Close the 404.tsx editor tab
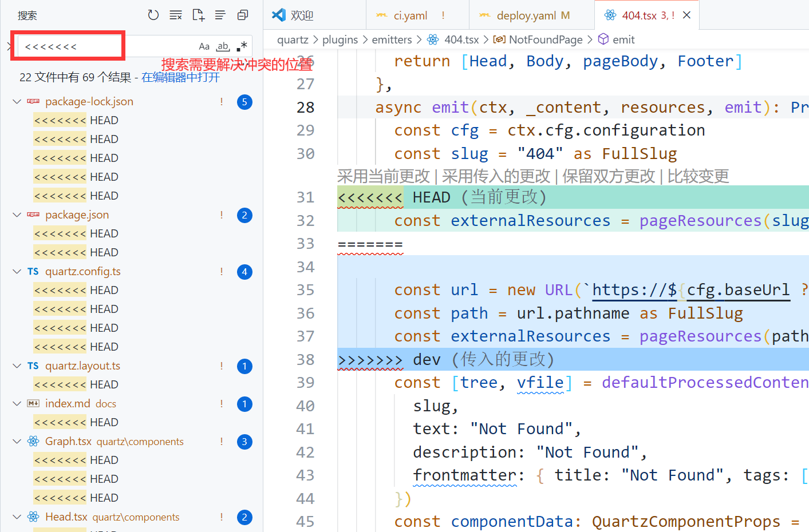 click(x=687, y=15)
